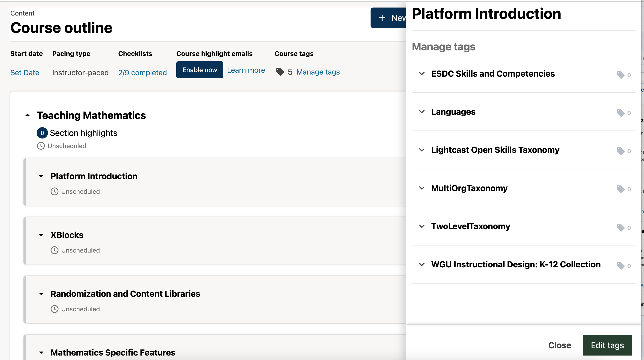The width and height of the screenshot is (644, 360).
Task: Click the Unscheduled status under Platform Introduction
Action: click(80, 191)
